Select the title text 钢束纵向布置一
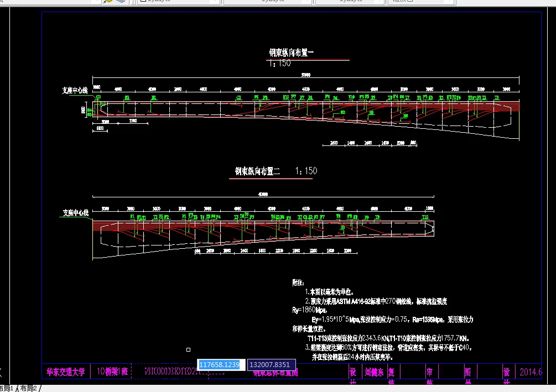Screen dimensions: 556x392 291,53
